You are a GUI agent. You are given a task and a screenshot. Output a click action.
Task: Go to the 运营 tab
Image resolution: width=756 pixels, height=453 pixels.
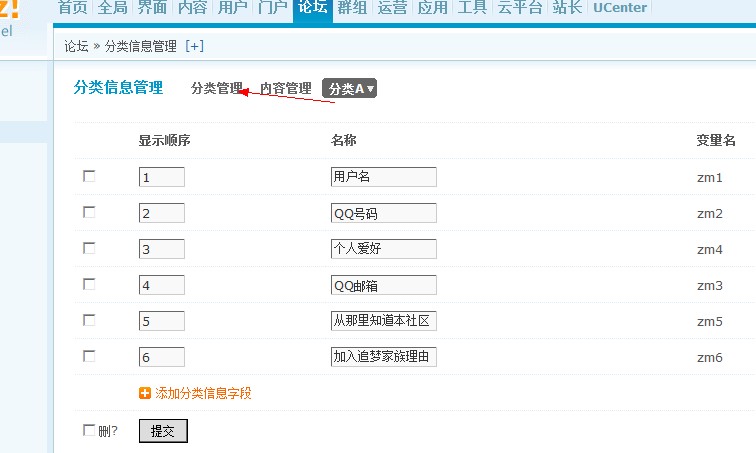click(x=392, y=7)
